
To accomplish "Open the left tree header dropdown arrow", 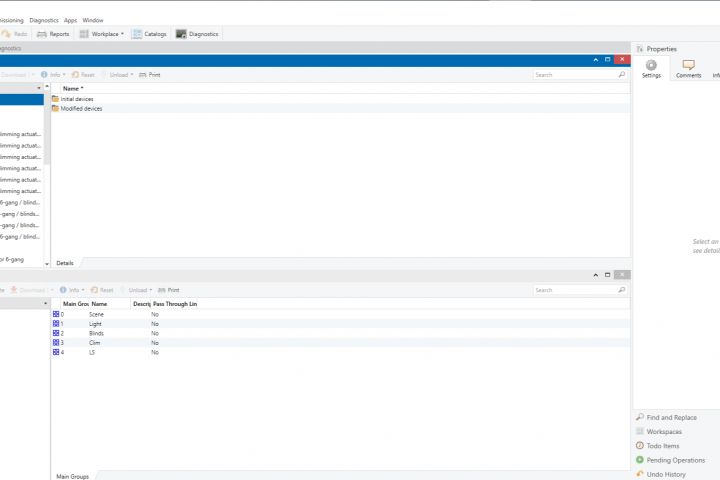I will (39, 88).
